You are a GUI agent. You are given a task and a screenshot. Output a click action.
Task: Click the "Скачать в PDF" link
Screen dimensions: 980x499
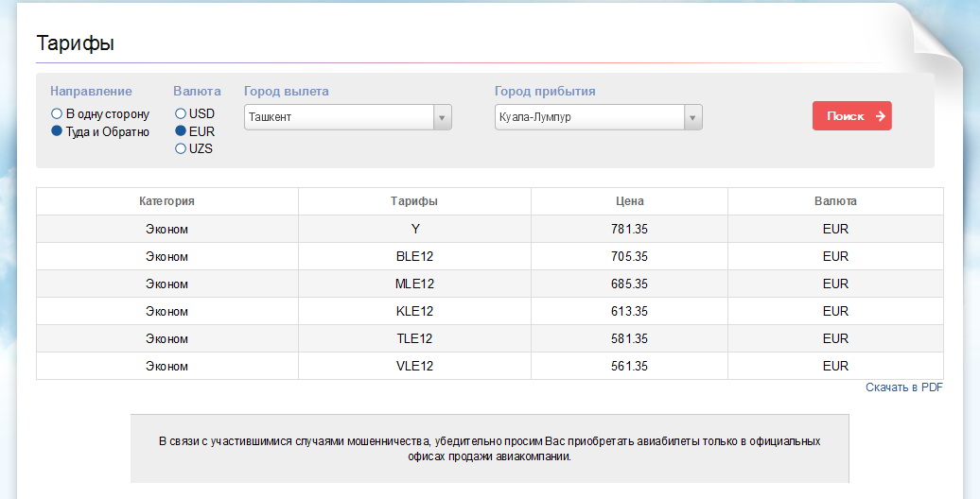(903, 387)
